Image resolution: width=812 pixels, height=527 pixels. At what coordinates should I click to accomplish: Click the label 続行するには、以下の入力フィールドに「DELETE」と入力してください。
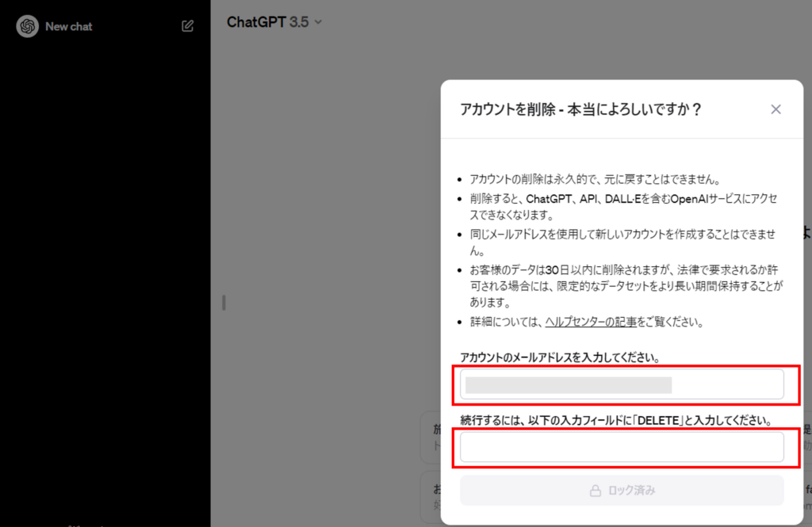pos(616,420)
